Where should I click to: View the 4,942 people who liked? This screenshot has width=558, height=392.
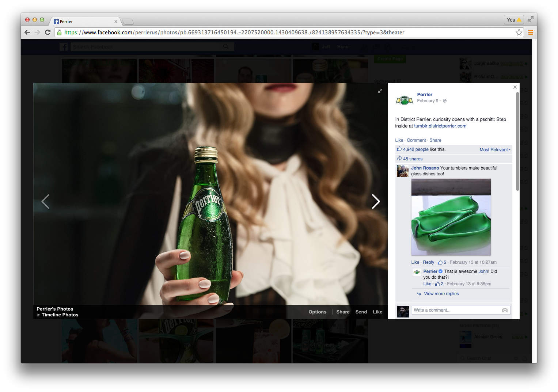point(415,149)
